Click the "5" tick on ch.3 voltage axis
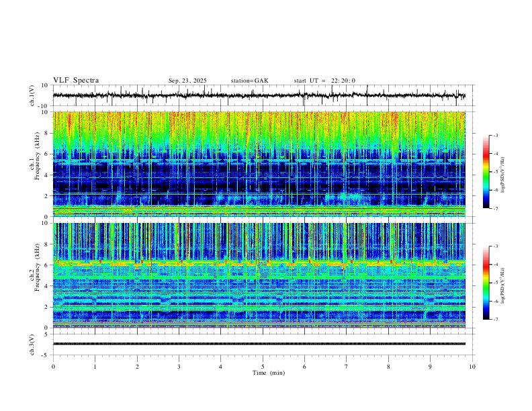This screenshot has width=532, height=411. click(47, 334)
